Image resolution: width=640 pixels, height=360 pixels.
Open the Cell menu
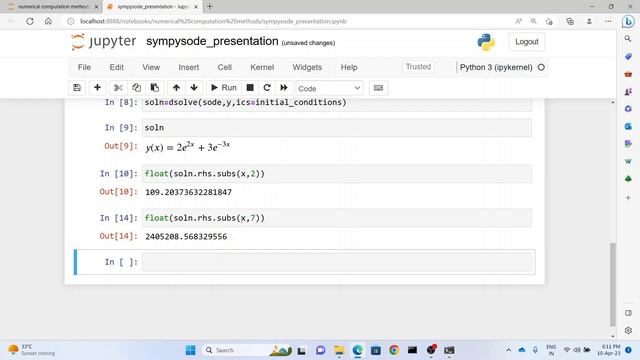pyautogui.click(x=224, y=67)
